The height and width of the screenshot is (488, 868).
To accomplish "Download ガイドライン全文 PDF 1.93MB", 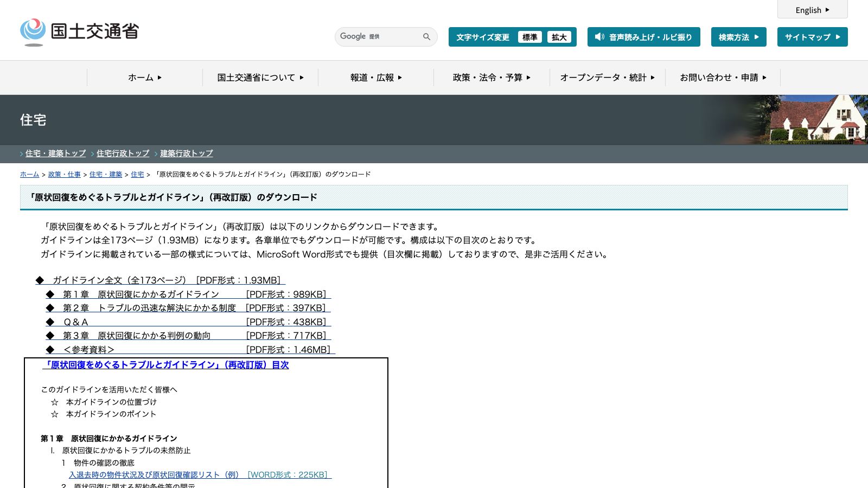I will [161, 280].
